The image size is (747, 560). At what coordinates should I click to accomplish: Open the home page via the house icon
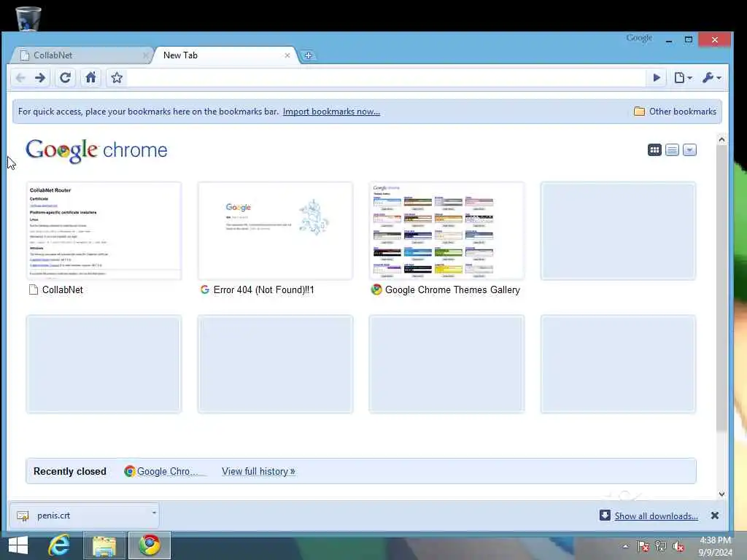90,77
